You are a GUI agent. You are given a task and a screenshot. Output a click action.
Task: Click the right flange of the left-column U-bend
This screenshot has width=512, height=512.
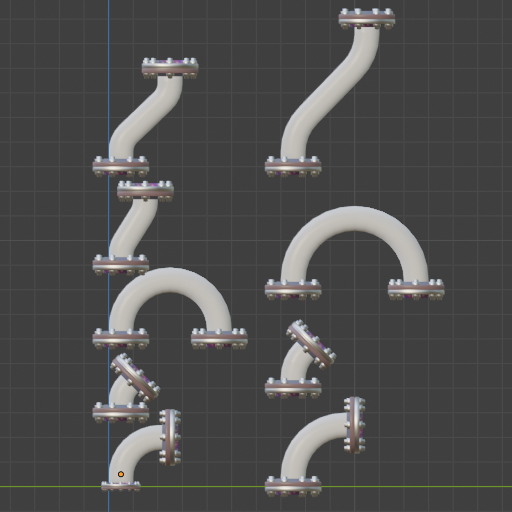[x=219, y=339]
